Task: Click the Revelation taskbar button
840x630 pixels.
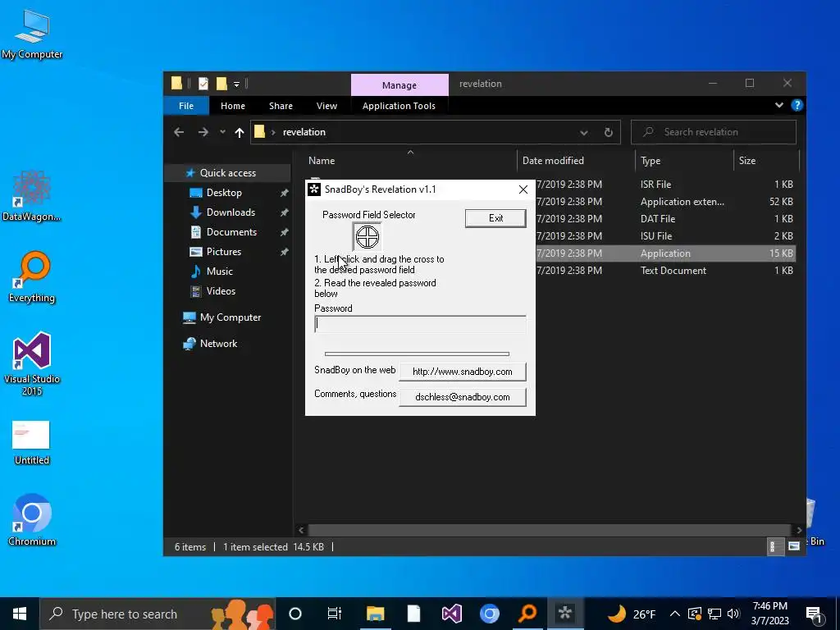Action: [x=564, y=614]
